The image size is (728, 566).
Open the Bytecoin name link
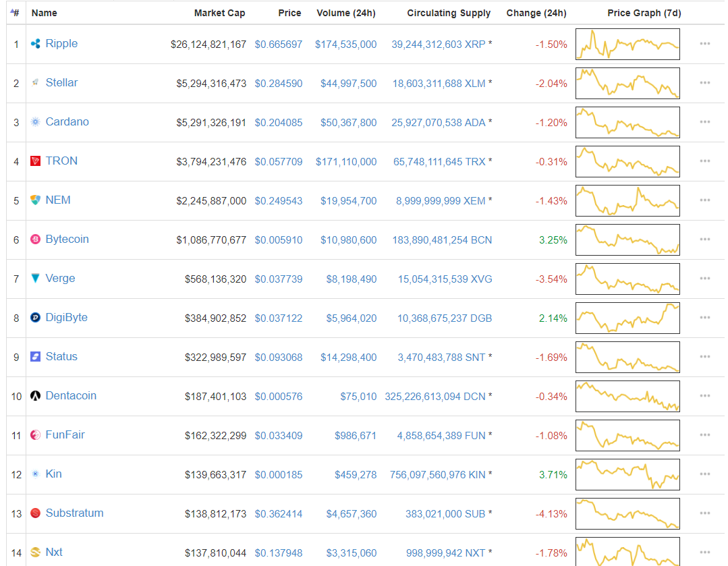point(67,239)
